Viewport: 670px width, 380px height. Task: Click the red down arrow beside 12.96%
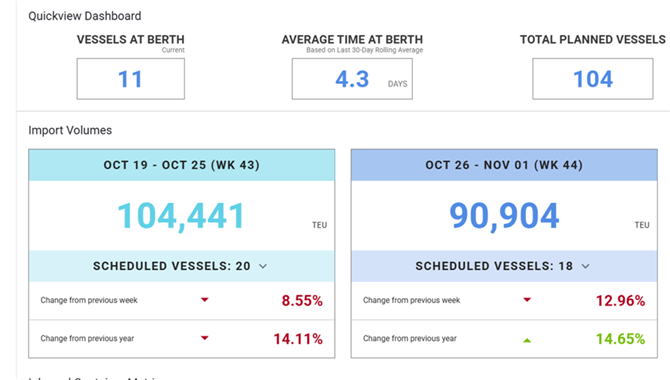pyautogui.click(x=527, y=300)
